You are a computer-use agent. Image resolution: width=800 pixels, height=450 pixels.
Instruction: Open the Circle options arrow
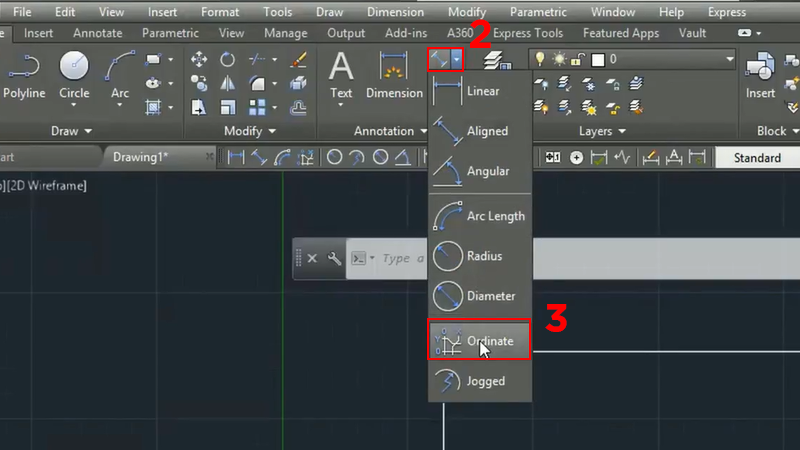point(74,105)
